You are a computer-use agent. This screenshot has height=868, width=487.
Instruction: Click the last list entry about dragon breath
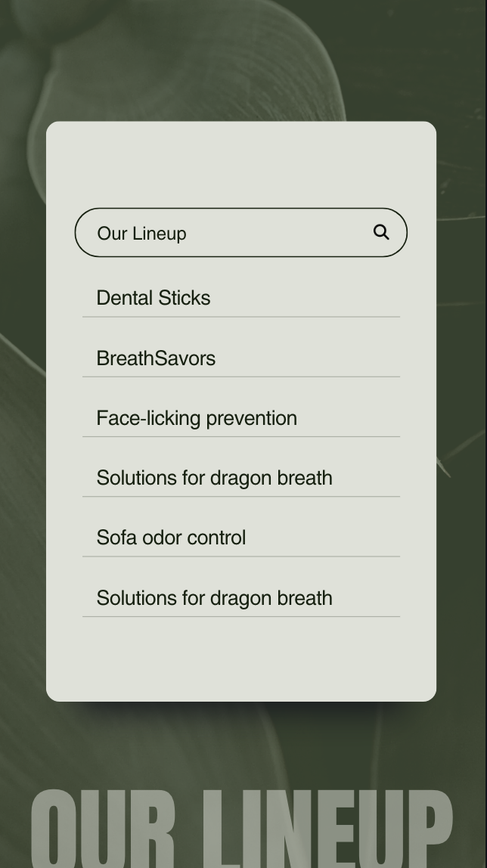(214, 598)
